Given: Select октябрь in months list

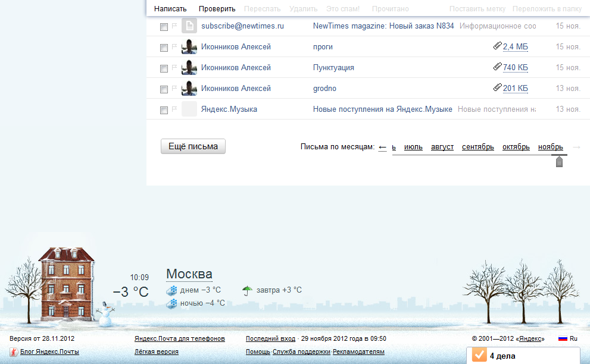Looking at the screenshot, I should (516, 147).
